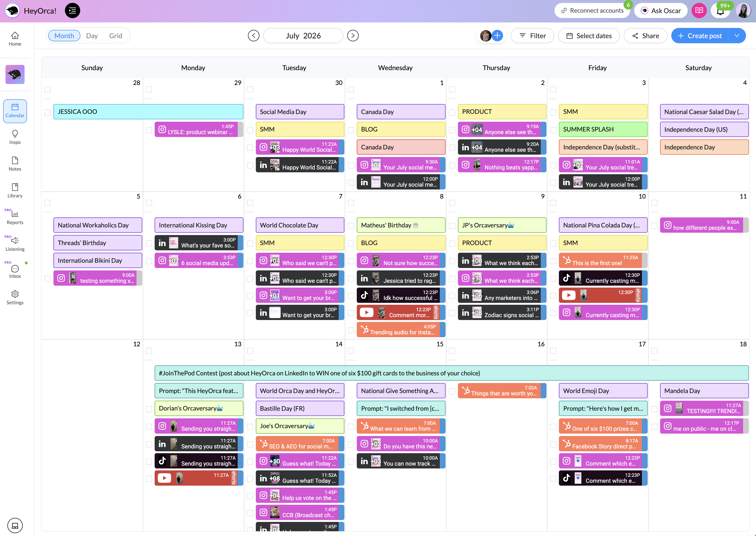
Task: Click Reconnect accounts button
Action: coord(592,11)
